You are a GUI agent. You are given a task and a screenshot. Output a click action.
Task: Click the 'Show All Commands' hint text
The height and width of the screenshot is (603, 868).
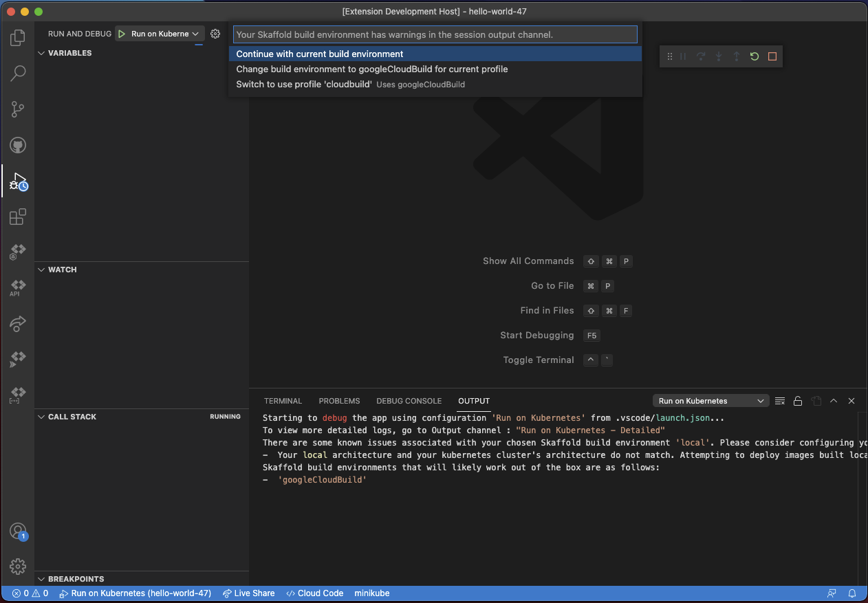click(528, 261)
